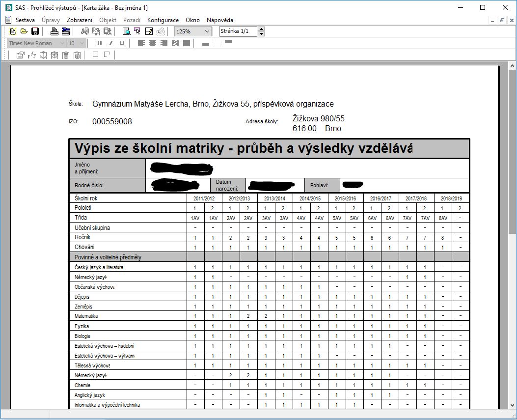Open a file with the folder icon
Viewport: 517px width, 420px height.
click(24, 31)
